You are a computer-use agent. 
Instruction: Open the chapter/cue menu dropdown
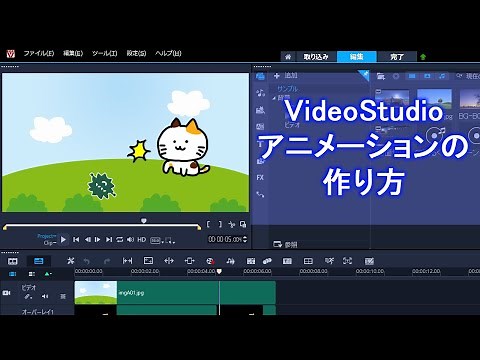tap(48, 274)
